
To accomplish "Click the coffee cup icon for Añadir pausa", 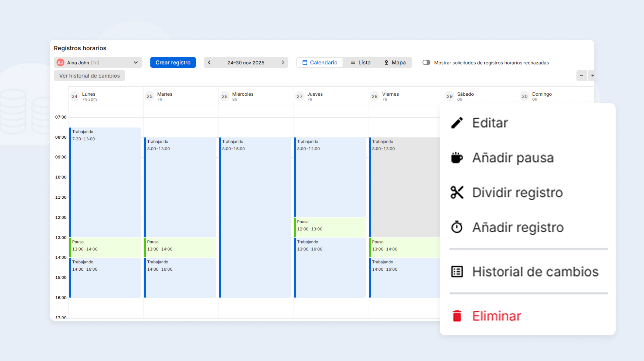I will [x=457, y=157].
